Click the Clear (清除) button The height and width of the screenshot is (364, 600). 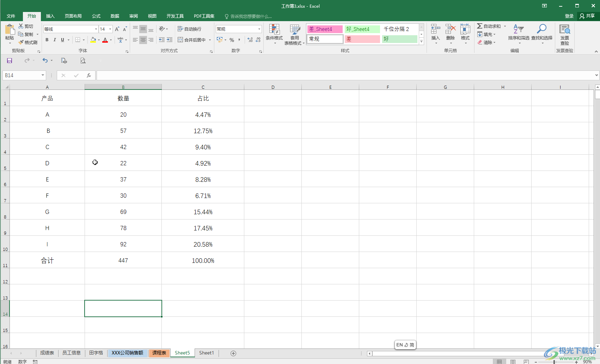[486, 42]
